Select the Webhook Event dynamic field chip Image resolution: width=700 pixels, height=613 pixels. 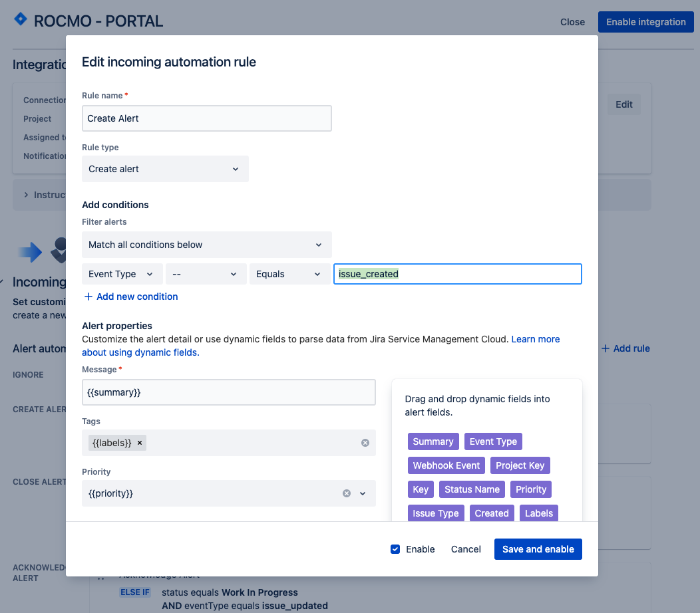446,465
